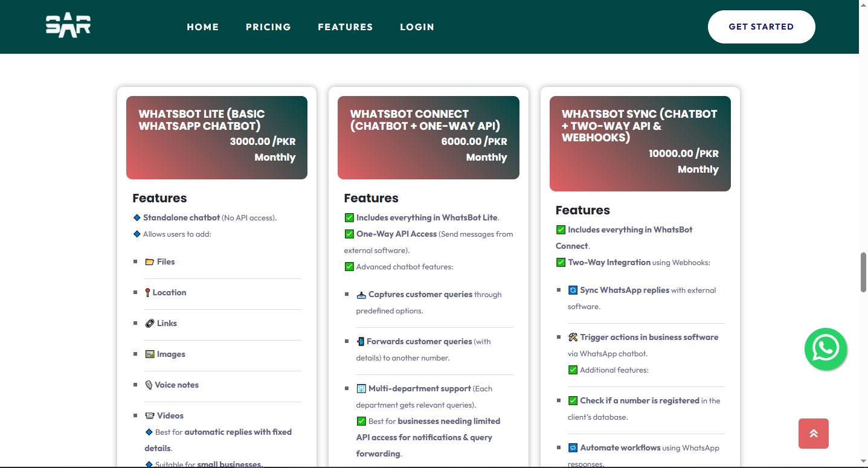Viewport: 868px width, 468px height.
Task: Click the folder icon beside Files
Action: 150,261
